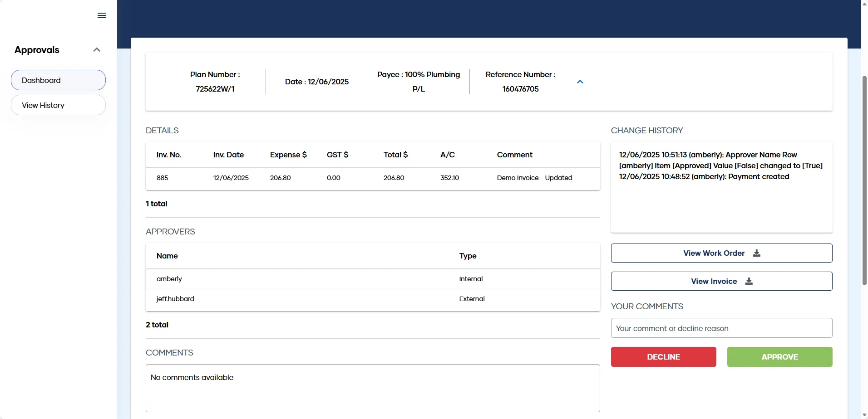
Task: Click the Type header in Approvers table
Action: (468, 256)
